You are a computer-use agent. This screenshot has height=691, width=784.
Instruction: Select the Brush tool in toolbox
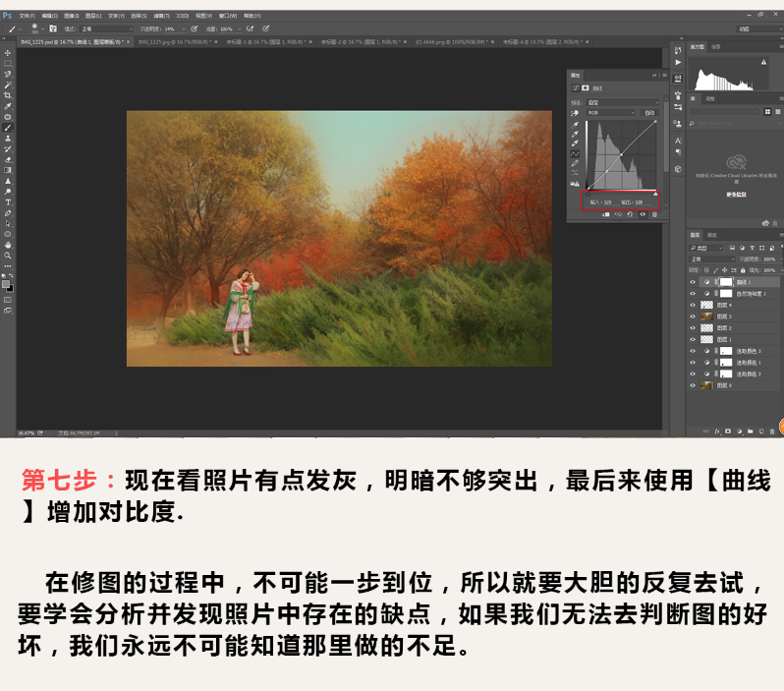(x=8, y=128)
